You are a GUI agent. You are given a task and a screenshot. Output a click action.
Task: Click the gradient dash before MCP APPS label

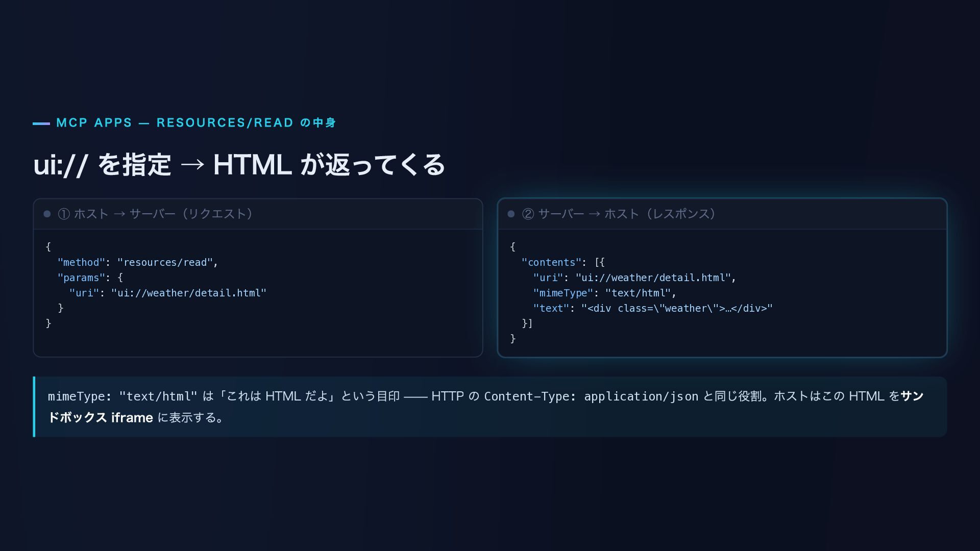click(41, 123)
